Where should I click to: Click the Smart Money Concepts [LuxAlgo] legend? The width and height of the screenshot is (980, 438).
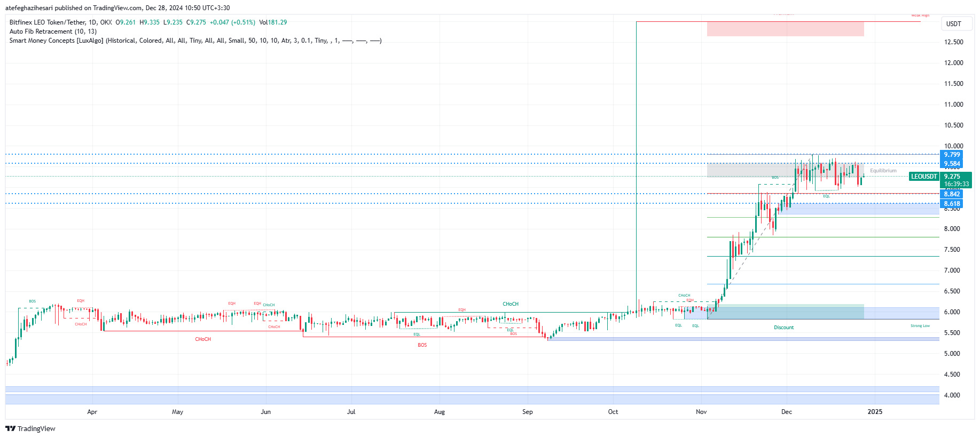point(195,41)
